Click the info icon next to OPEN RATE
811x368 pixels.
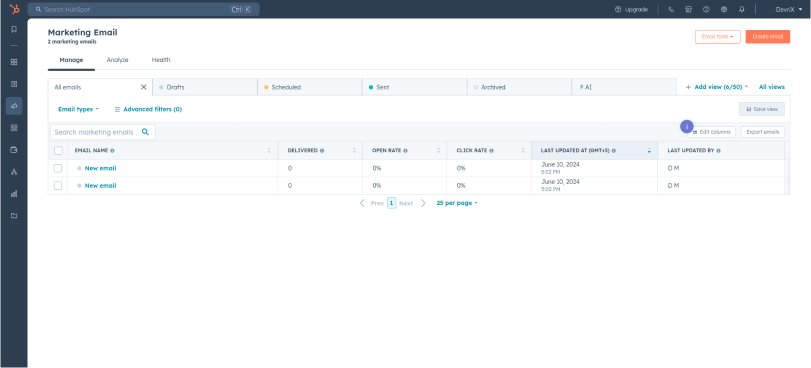click(x=406, y=151)
